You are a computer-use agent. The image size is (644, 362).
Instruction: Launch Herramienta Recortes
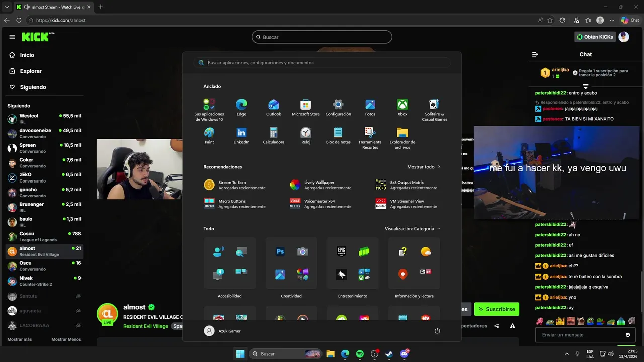pyautogui.click(x=370, y=138)
